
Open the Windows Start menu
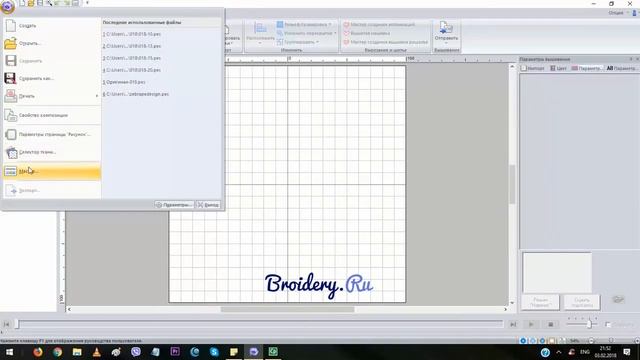click(9, 352)
